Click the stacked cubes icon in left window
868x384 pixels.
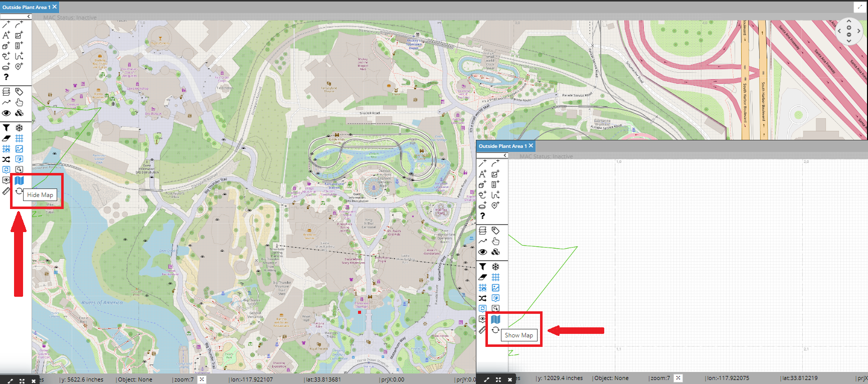pos(19,113)
